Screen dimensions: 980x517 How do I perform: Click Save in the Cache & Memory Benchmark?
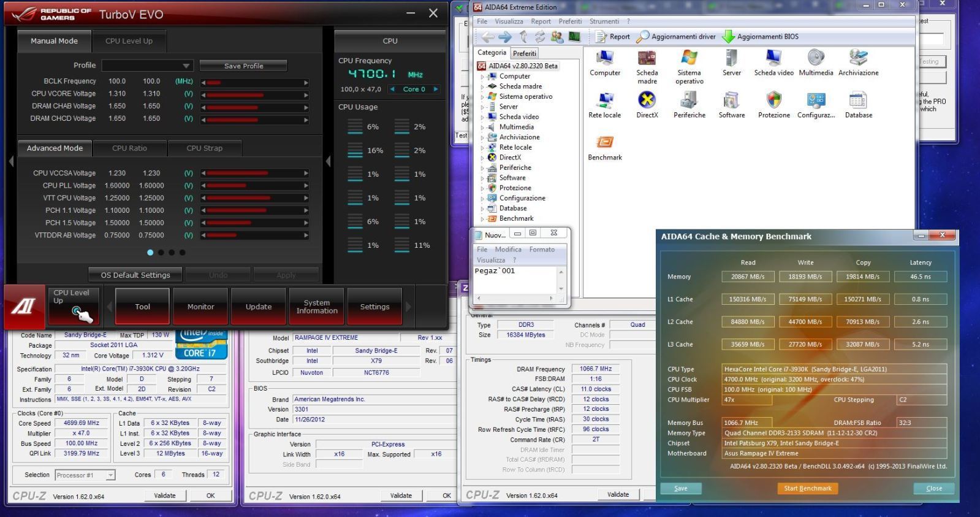coord(681,488)
